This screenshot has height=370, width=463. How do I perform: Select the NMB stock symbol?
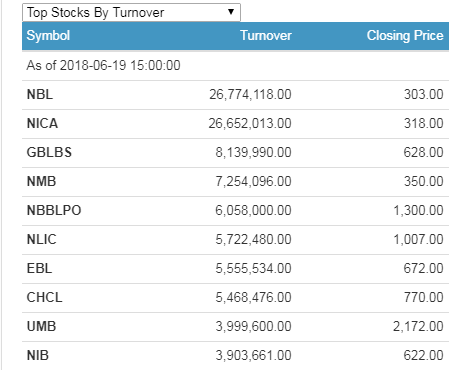click(x=41, y=181)
